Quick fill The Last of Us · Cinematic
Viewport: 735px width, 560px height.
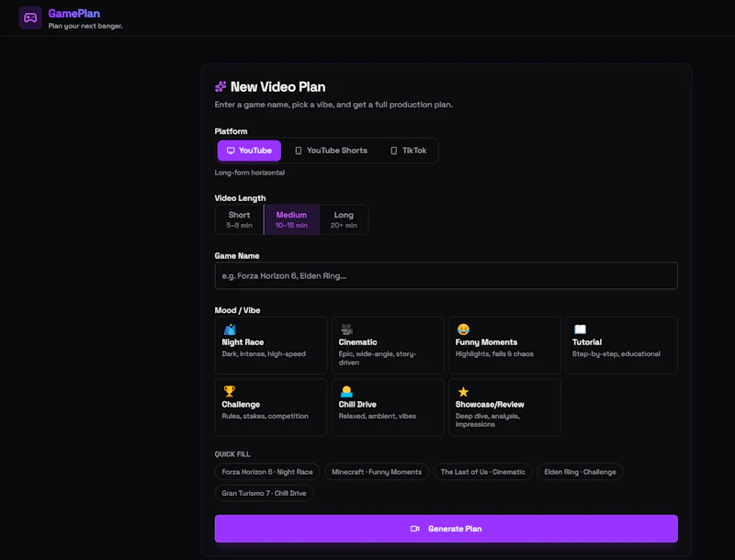click(x=483, y=472)
